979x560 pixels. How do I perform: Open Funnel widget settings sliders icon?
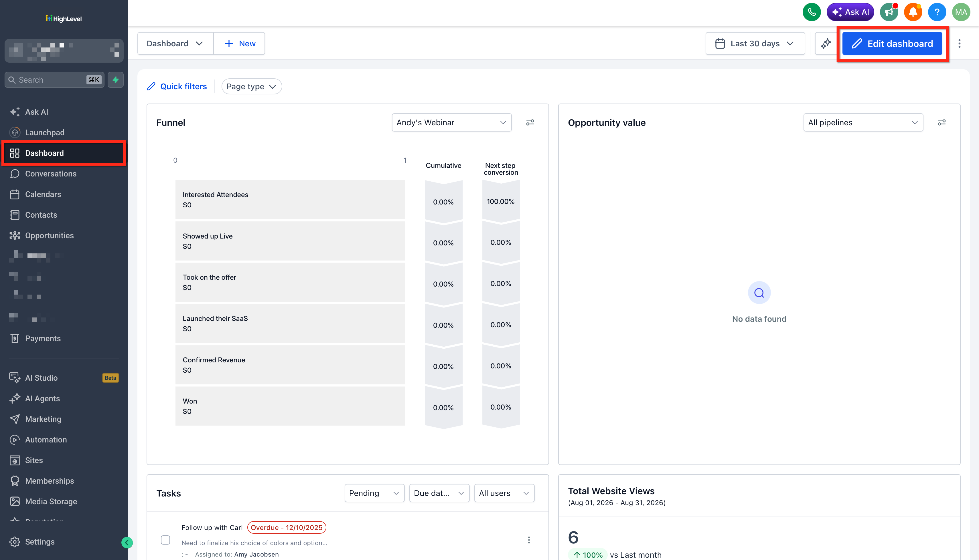530,122
